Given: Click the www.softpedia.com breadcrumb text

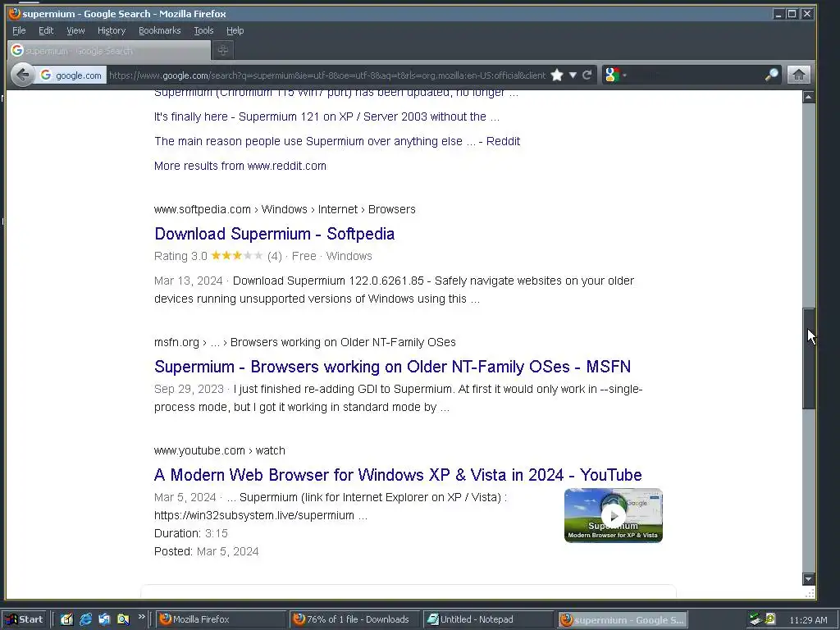Looking at the screenshot, I should point(203,209).
